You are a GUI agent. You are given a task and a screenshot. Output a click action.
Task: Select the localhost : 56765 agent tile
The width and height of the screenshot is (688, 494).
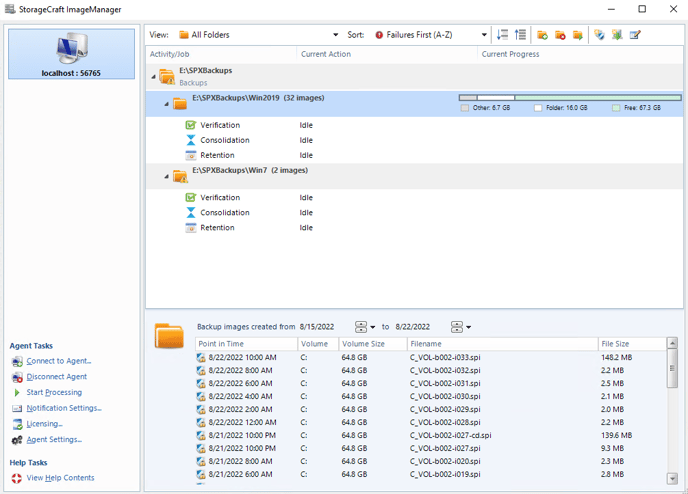[71, 54]
